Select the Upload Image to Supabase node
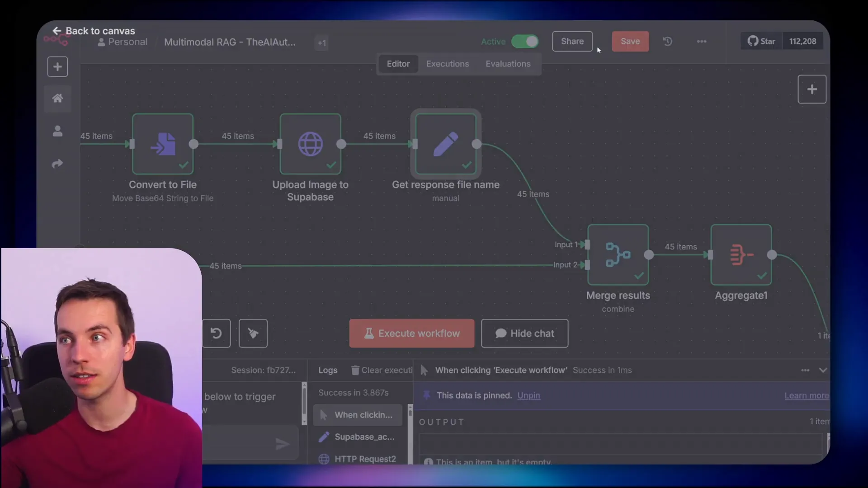This screenshot has height=488, width=868. [311, 144]
